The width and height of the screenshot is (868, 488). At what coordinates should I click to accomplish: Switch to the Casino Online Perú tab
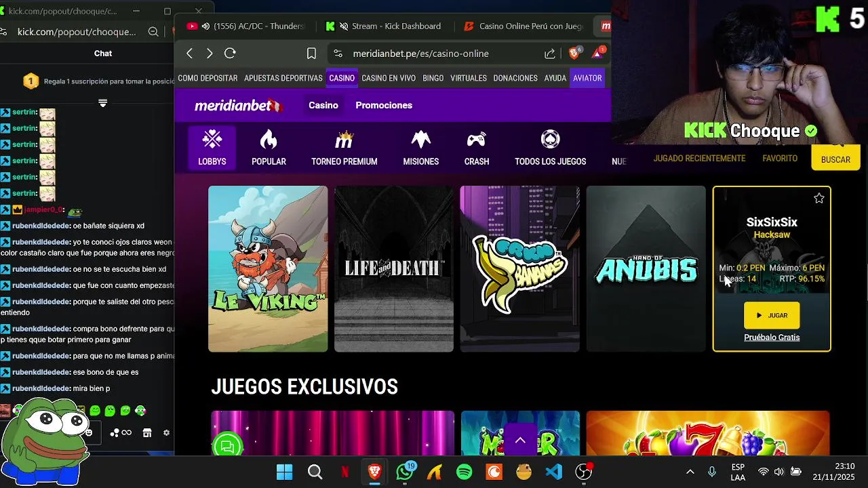point(524,26)
